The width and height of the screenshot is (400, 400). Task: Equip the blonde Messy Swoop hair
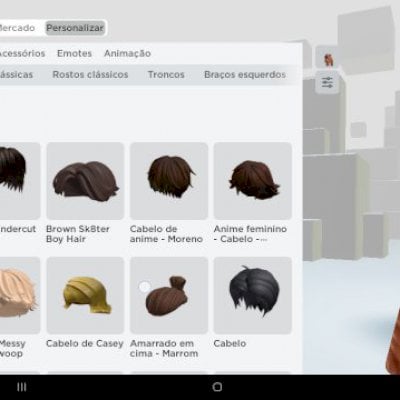click(19, 295)
